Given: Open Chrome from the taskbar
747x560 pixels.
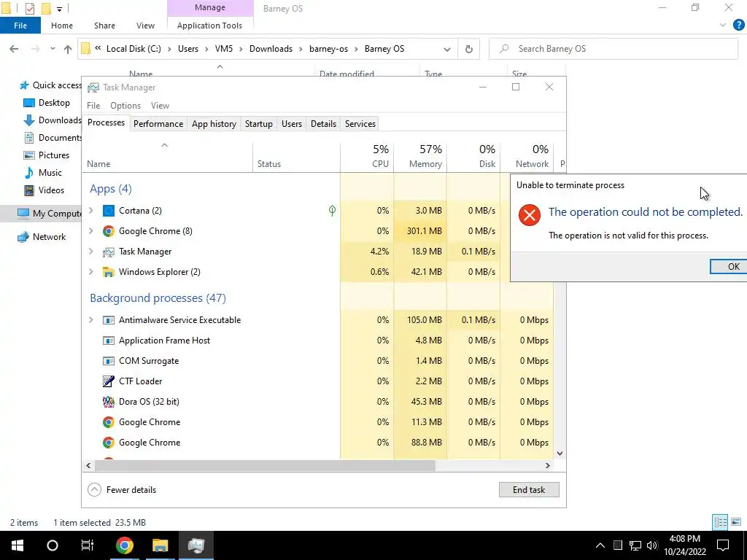Looking at the screenshot, I should coord(124,545).
